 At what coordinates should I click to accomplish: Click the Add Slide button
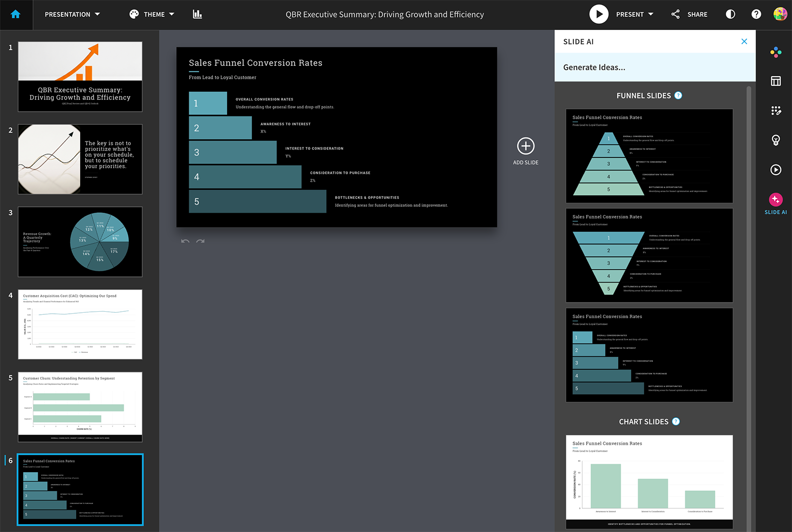[x=526, y=151]
